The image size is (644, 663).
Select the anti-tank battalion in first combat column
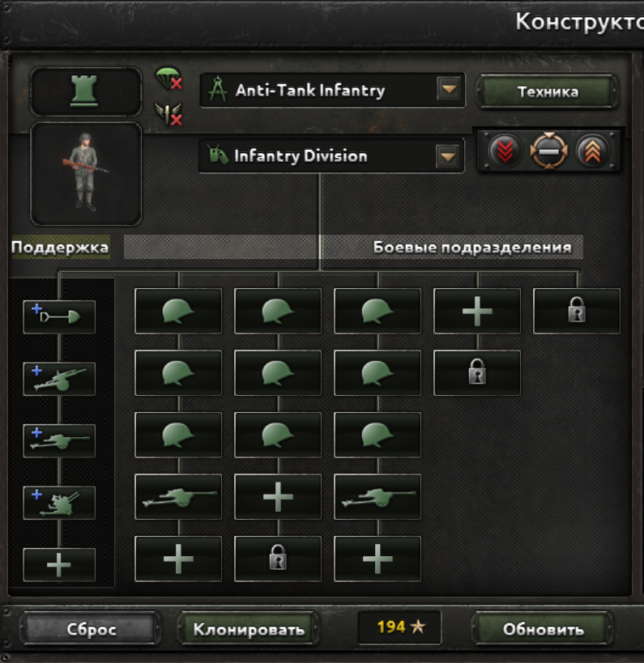point(178,497)
